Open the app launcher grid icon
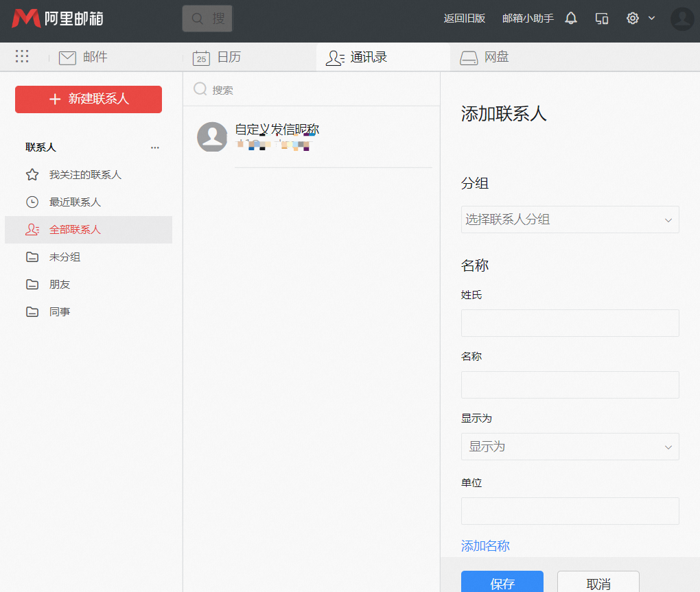Image resolution: width=700 pixels, height=592 pixels. coord(21,56)
